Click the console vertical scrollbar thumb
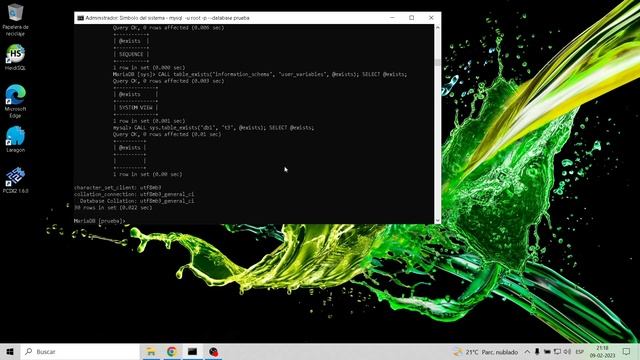The height and width of the screenshot is (360, 640). click(438, 62)
